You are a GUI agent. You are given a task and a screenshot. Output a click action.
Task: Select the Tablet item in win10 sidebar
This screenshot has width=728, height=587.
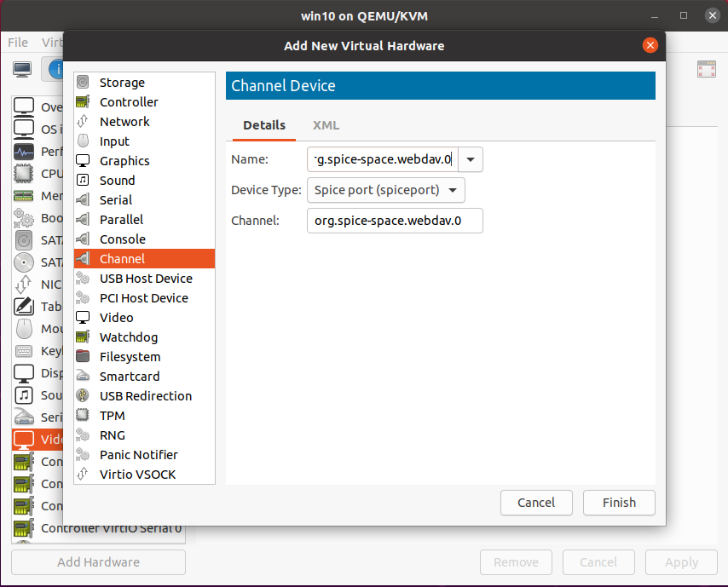click(x=38, y=306)
